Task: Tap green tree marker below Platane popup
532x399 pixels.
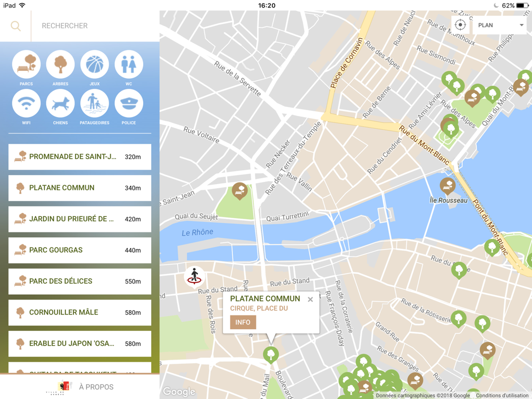Action: pos(271,355)
